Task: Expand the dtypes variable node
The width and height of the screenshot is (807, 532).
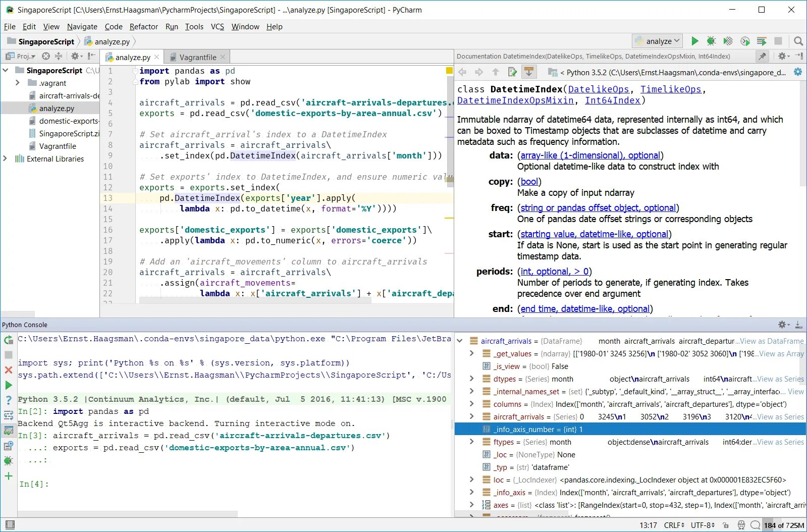Action: (472, 379)
